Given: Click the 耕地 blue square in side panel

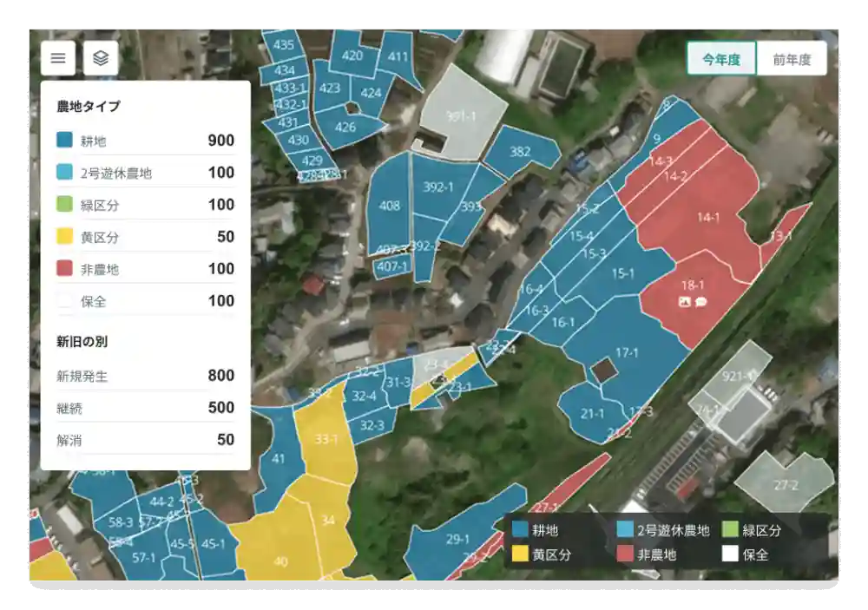Looking at the screenshot, I should coord(64,141).
